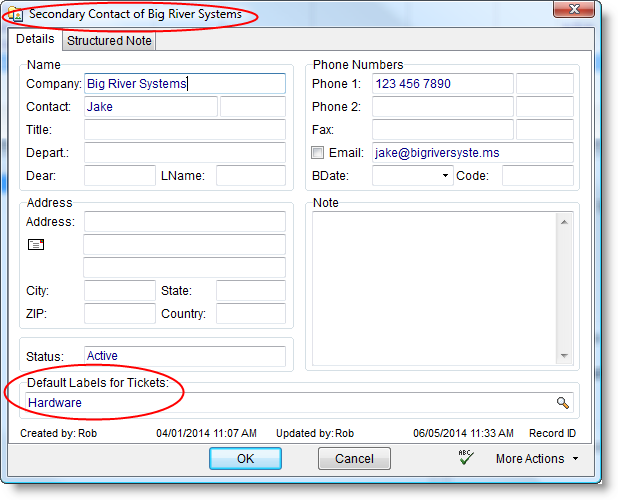This screenshot has width=618, height=500.
Task: Click the window icon in title bar
Action: [16, 15]
